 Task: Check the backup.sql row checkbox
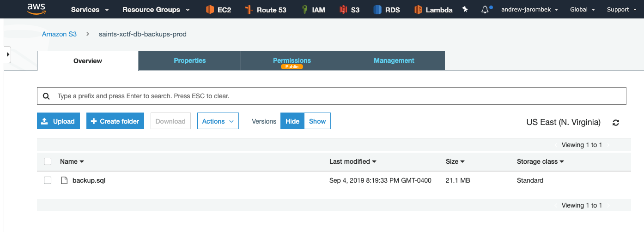coord(48,180)
